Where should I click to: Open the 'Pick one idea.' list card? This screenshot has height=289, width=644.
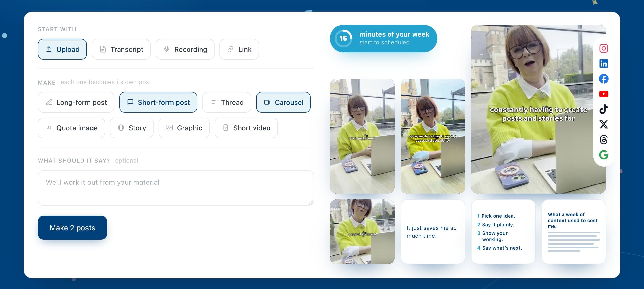click(503, 232)
